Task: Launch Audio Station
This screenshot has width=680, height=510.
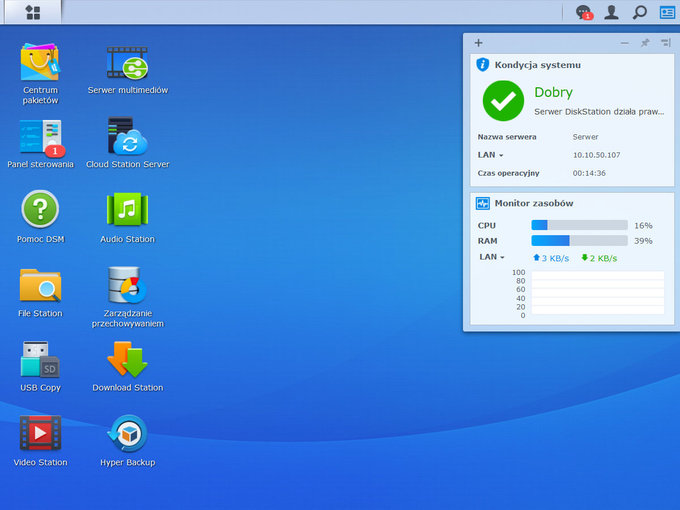Action: click(128, 217)
